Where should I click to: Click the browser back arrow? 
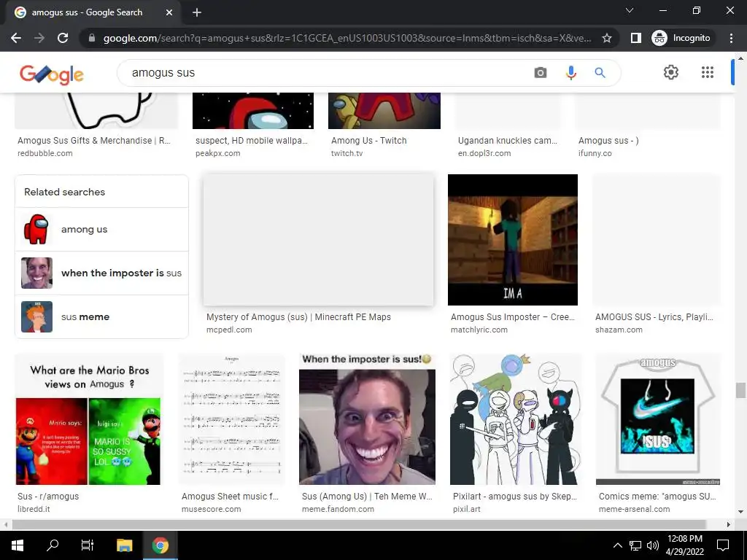pos(16,38)
